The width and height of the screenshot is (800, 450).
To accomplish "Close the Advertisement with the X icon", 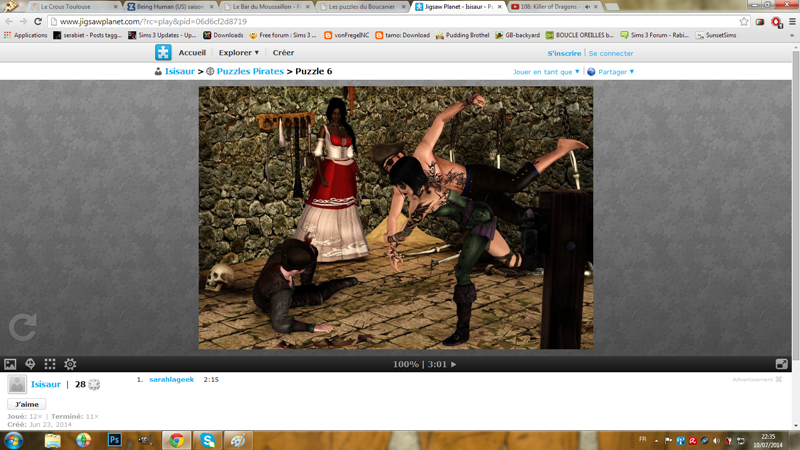I will click(779, 380).
